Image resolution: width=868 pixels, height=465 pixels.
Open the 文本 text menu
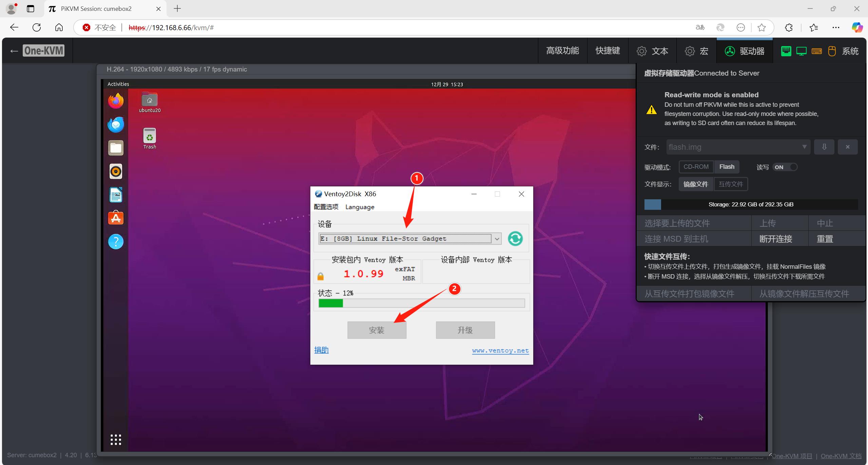point(652,51)
